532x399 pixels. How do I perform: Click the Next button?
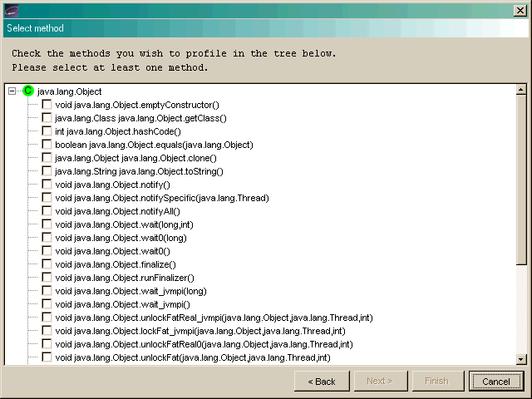point(381,382)
